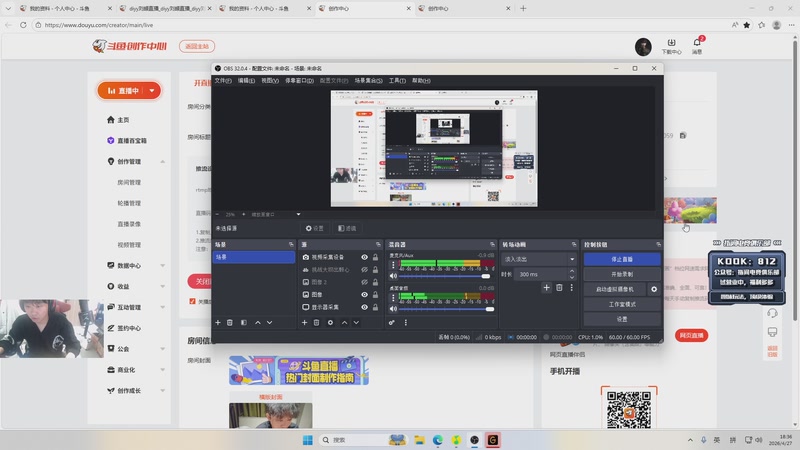Expand the 收益 sidebar section
The image size is (800, 450).
(162, 287)
